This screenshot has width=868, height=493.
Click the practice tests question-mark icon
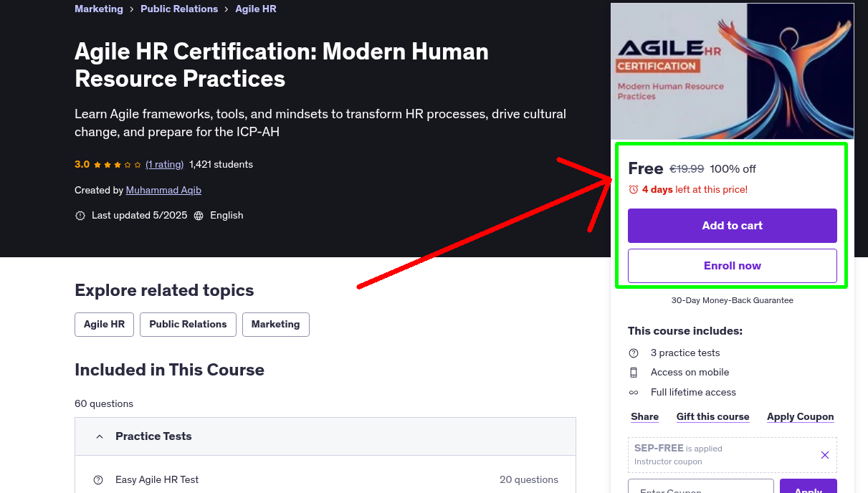pos(634,353)
